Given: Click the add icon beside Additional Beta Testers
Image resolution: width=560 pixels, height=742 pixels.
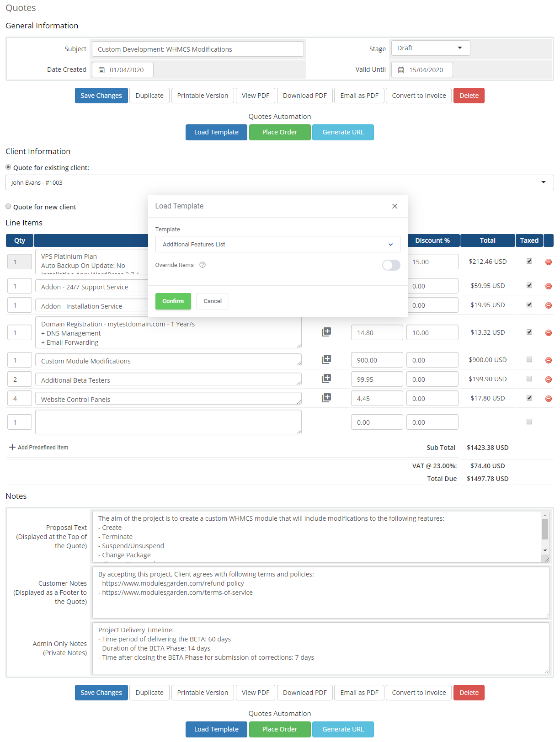Looking at the screenshot, I should coord(326,379).
